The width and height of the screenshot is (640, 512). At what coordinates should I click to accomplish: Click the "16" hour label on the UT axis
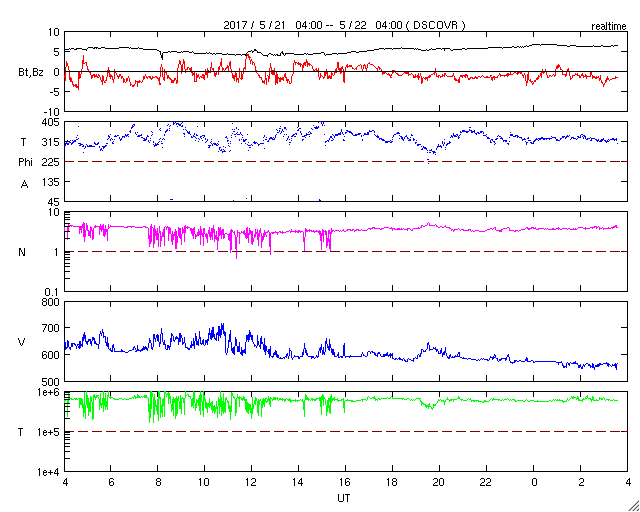pos(345,483)
